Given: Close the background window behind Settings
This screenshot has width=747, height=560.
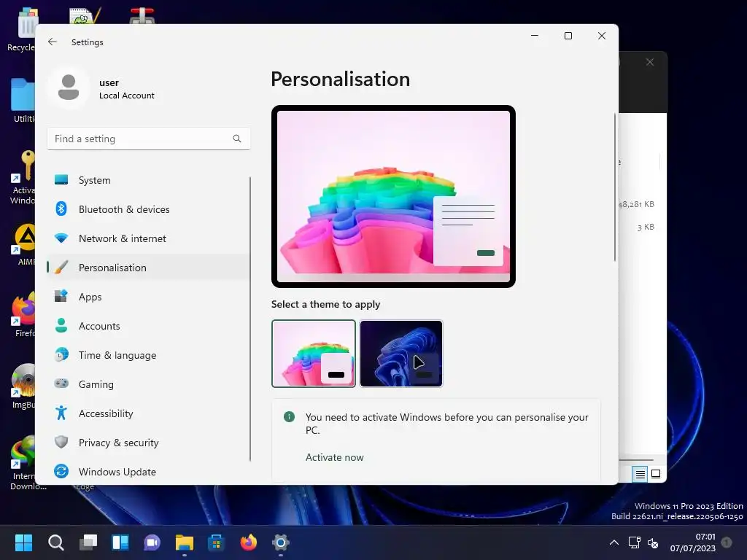Looking at the screenshot, I should coord(650,62).
